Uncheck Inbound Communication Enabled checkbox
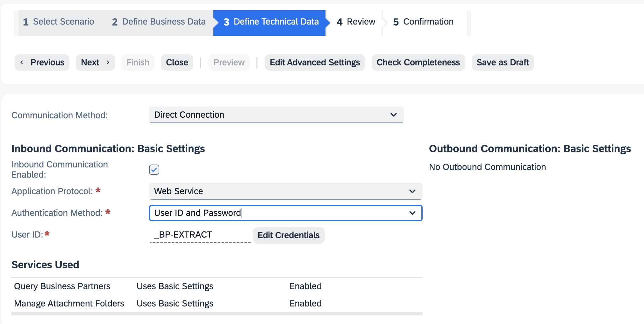This screenshot has width=644, height=324. [x=154, y=170]
